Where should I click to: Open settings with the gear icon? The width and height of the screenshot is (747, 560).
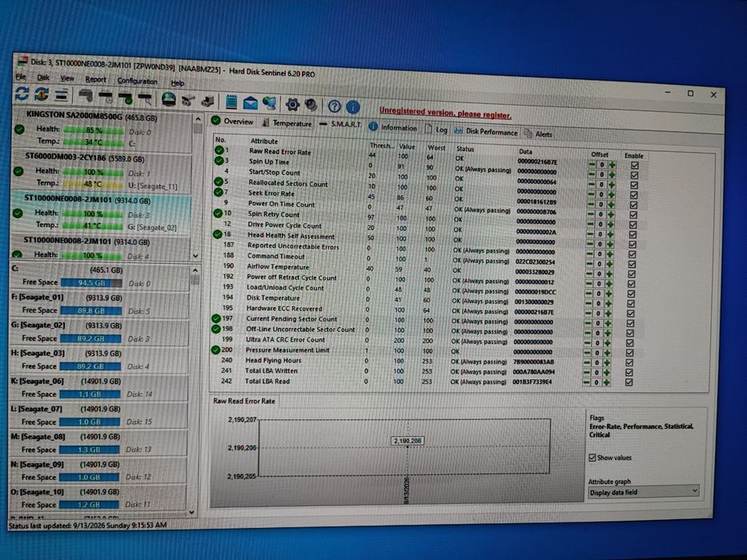tap(292, 104)
